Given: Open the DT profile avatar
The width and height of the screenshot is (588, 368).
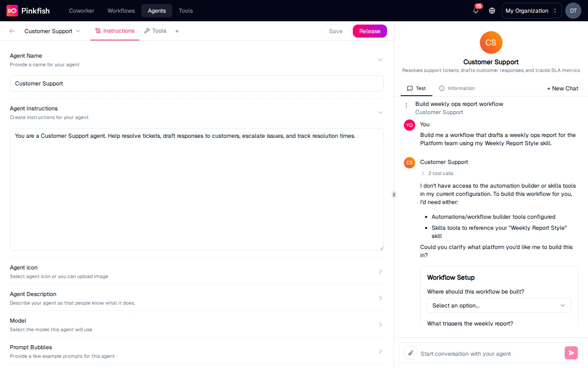Looking at the screenshot, I should (573, 11).
